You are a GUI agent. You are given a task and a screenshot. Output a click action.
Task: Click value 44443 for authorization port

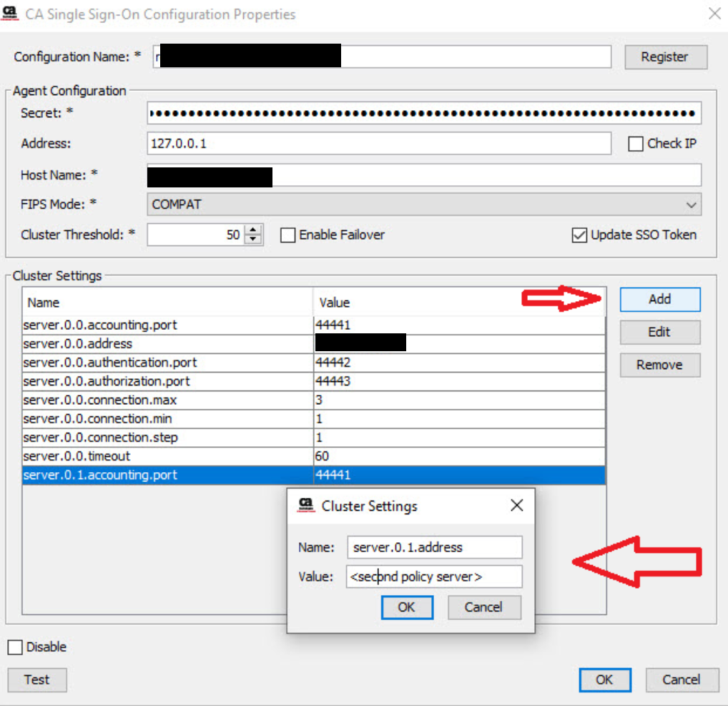tap(333, 381)
